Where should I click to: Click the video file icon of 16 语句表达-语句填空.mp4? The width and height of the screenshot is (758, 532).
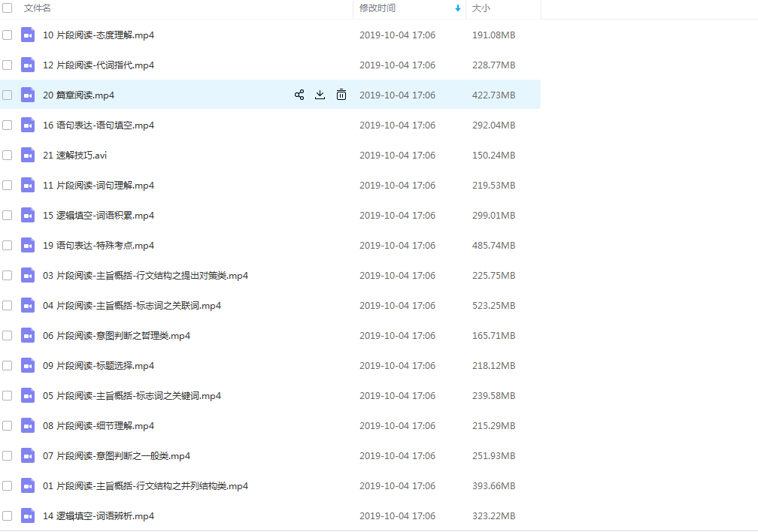coord(28,125)
